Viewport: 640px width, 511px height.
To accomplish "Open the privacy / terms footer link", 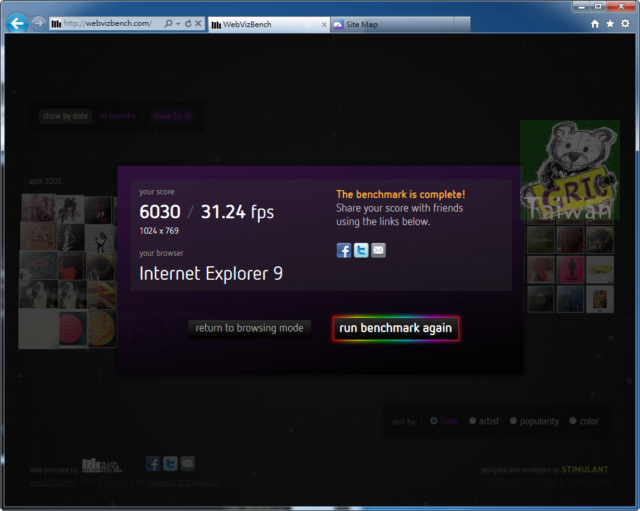I will coord(52,483).
